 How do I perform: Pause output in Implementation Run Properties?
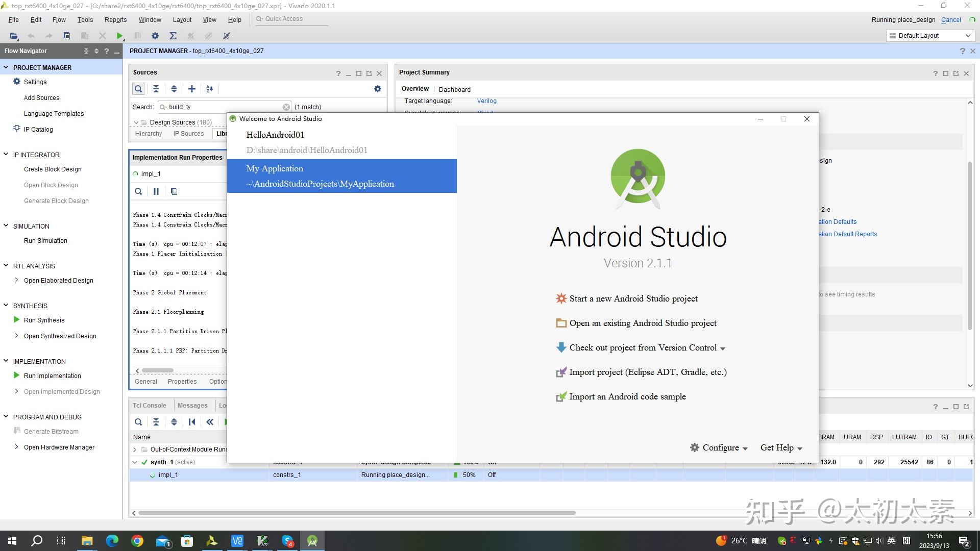point(156,191)
